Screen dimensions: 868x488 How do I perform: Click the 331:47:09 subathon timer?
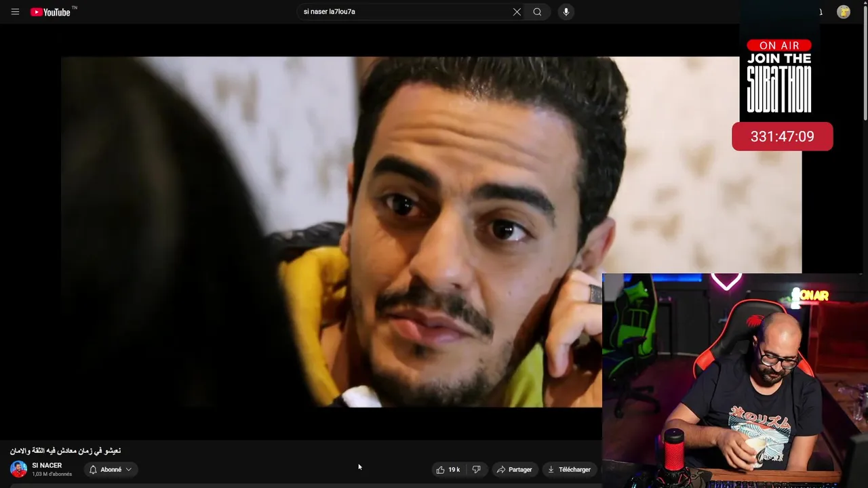point(782,136)
